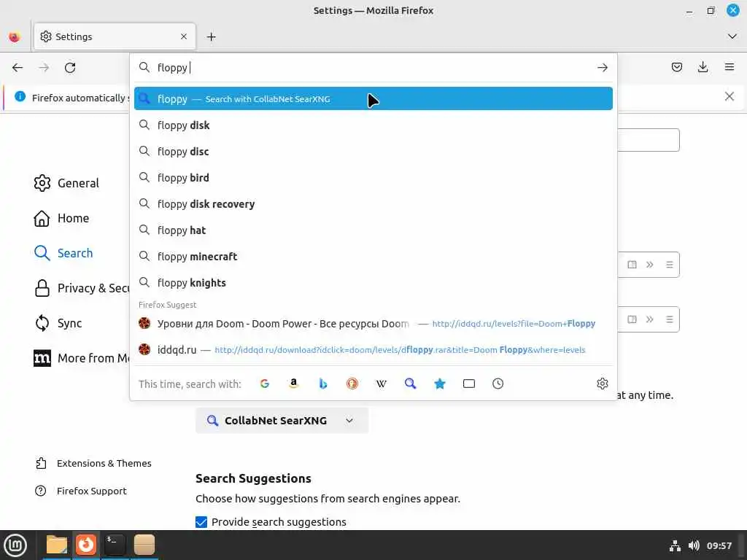Image resolution: width=747 pixels, height=560 pixels.
Task: Search this time with DuckDuckGo icon
Action: [352, 384]
